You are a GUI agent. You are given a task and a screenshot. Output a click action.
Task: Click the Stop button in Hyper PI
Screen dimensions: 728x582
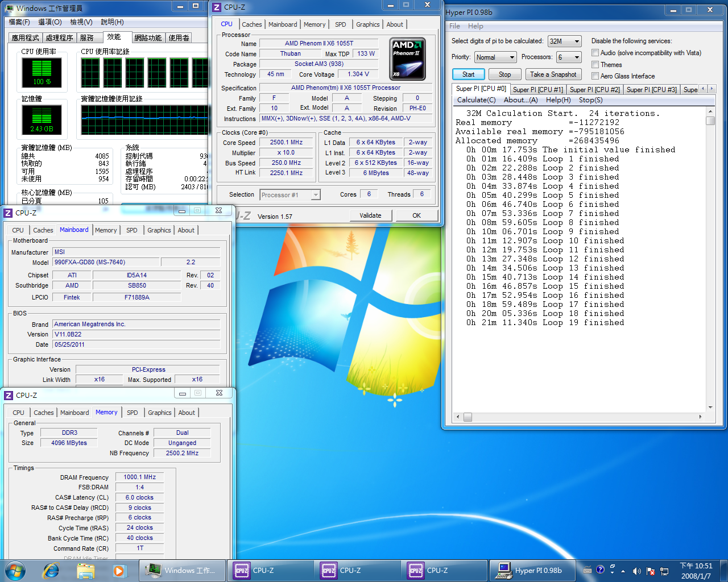tap(505, 74)
